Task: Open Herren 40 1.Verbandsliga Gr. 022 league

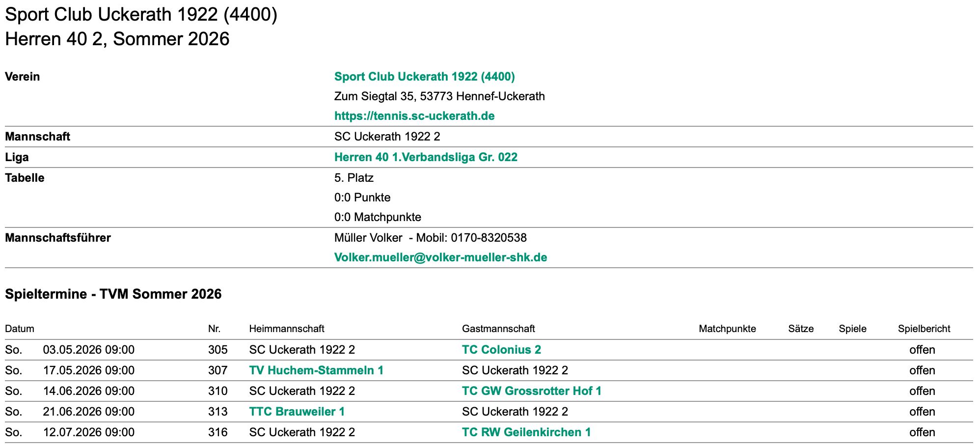Action: (426, 157)
